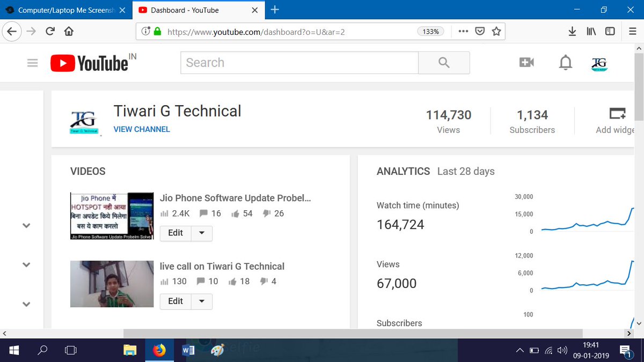Click the horizontal page scrollbar thumb
This screenshot has height=362, width=644.
tap(353, 334)
